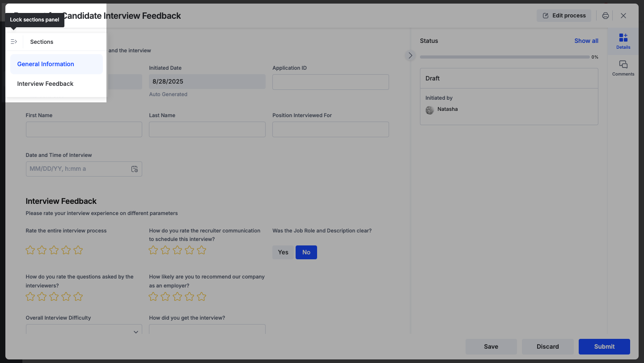Give recruiter communication a one-star rating
Screen dimensions: 644x363
click(x=153, y=250)
